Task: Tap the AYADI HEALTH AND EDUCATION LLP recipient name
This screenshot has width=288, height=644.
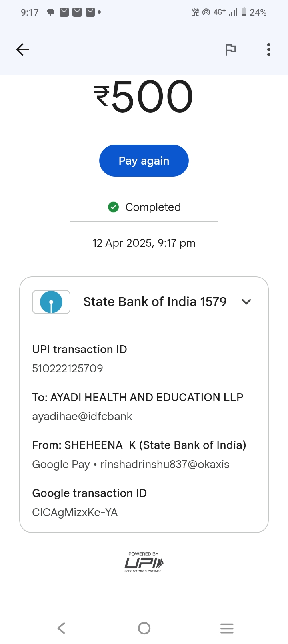Action: pos(147,397)
